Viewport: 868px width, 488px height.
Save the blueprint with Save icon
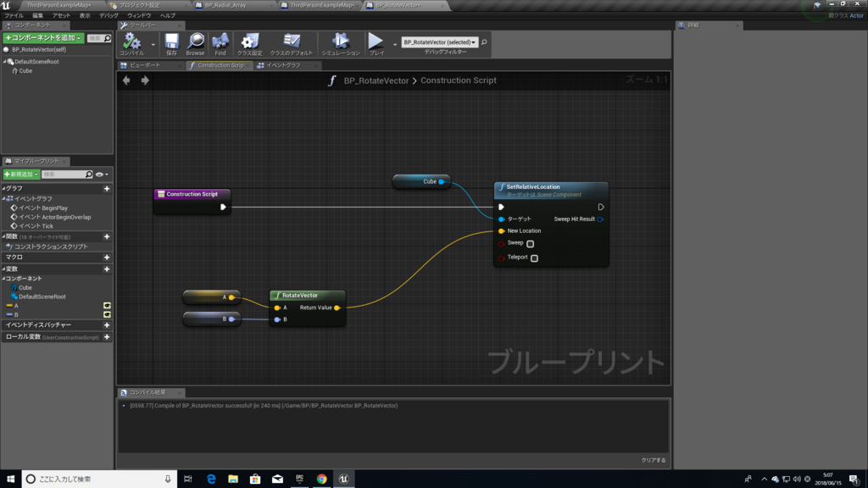[x=171, y=44]
